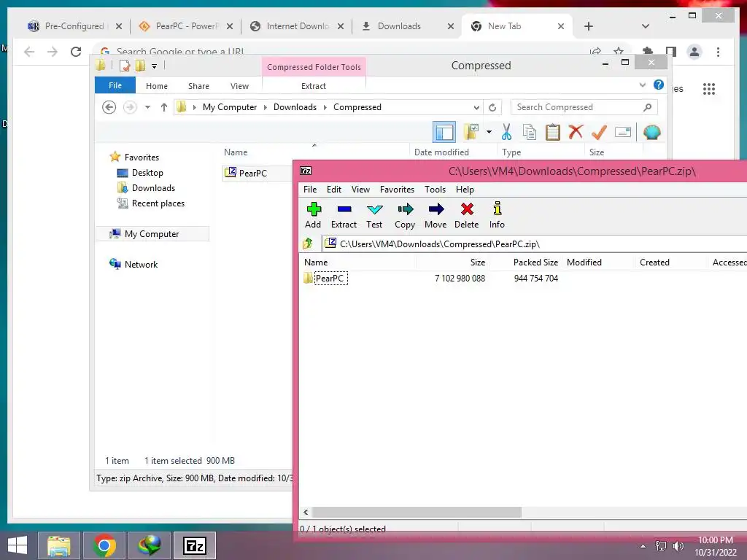747x560 pixels.
Task: Open the Explorer recent locations dropdown
Action: (x=147, y=107)
